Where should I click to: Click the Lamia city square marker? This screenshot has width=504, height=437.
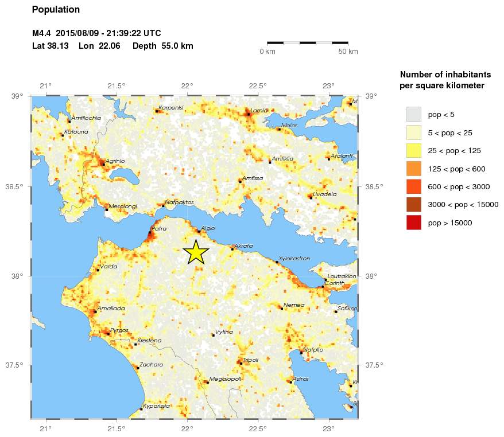point(249,114)
